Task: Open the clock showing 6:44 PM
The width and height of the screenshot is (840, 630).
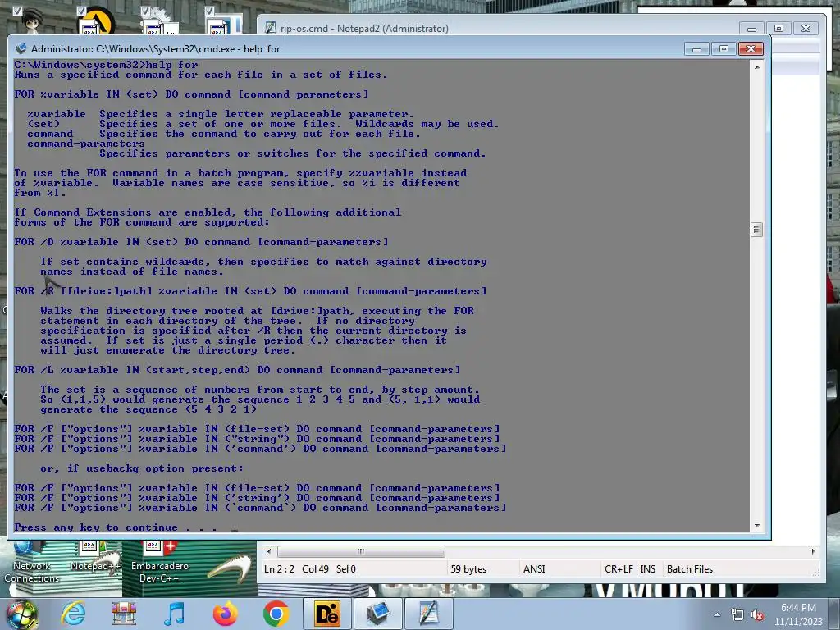Action: point(798,614)
